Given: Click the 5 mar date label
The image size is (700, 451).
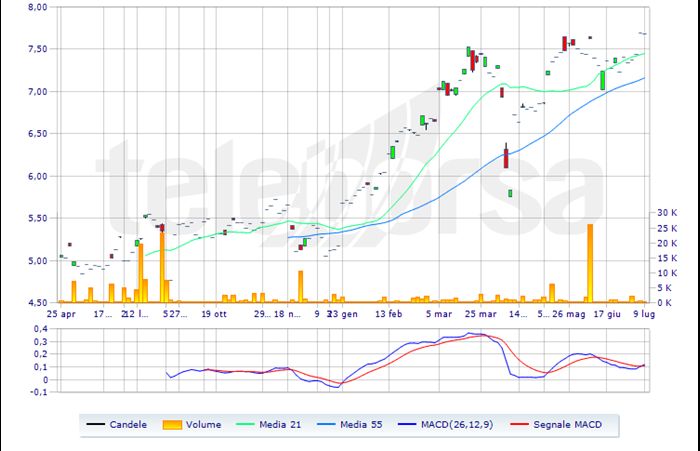Looking at the screenshot, I should point(439,314).
